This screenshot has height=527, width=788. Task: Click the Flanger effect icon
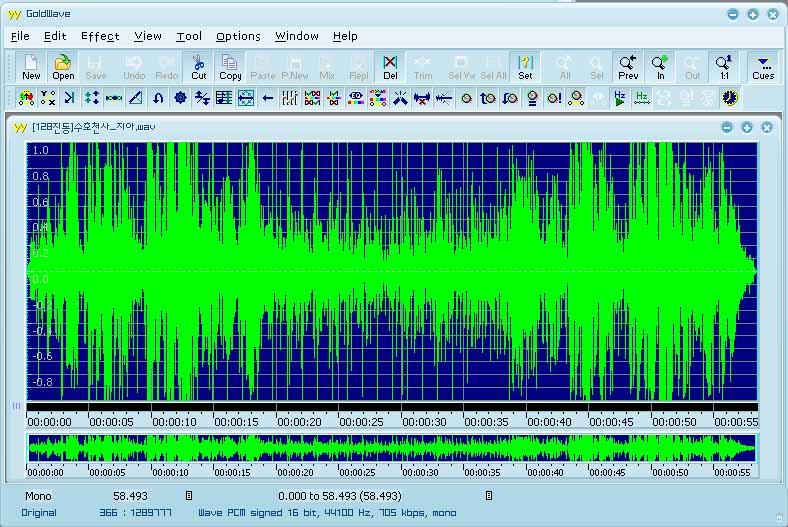click(114, 98)
